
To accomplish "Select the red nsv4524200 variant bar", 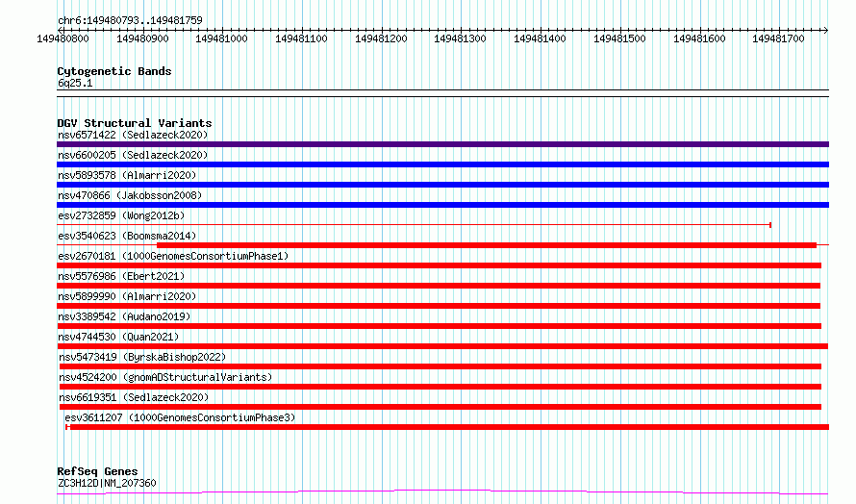I will click(440, 387).
